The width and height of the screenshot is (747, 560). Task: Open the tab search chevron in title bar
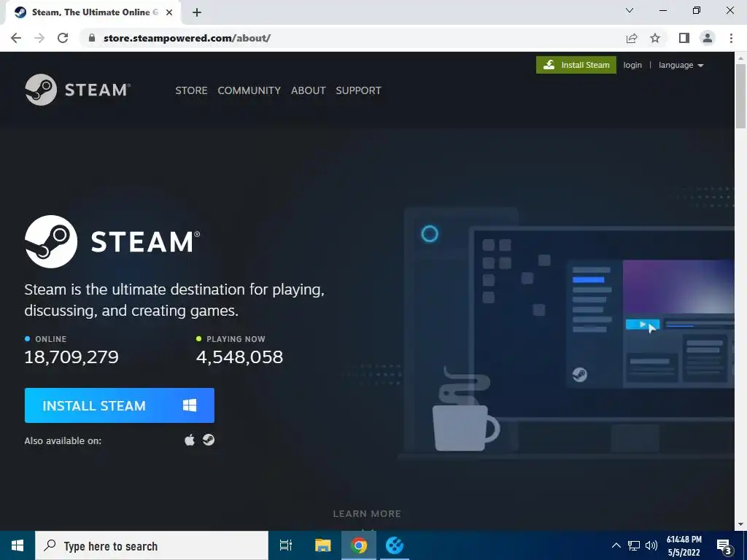coord(630,10)
